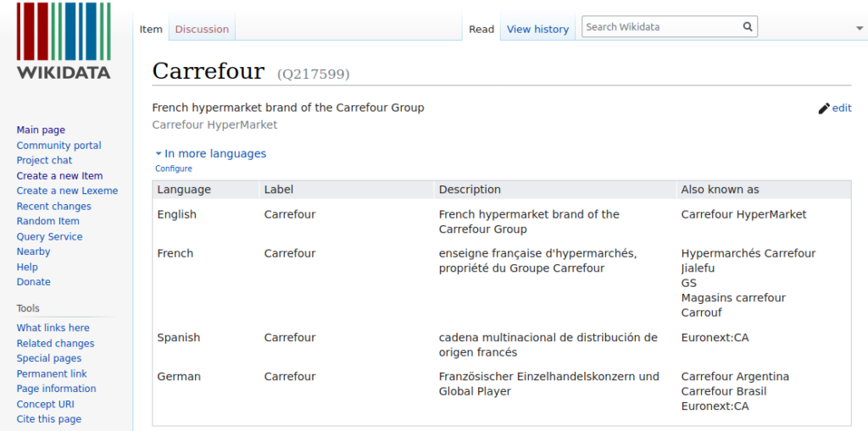Click the GS alias
Screen dimensions: 868x431
coord(688,284)
